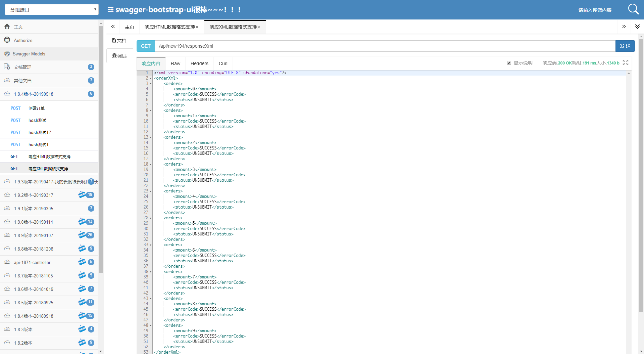Close the 响应HTML数据格式支持 tab
This screenshot has height=354, width=644.
click(197, 27)
